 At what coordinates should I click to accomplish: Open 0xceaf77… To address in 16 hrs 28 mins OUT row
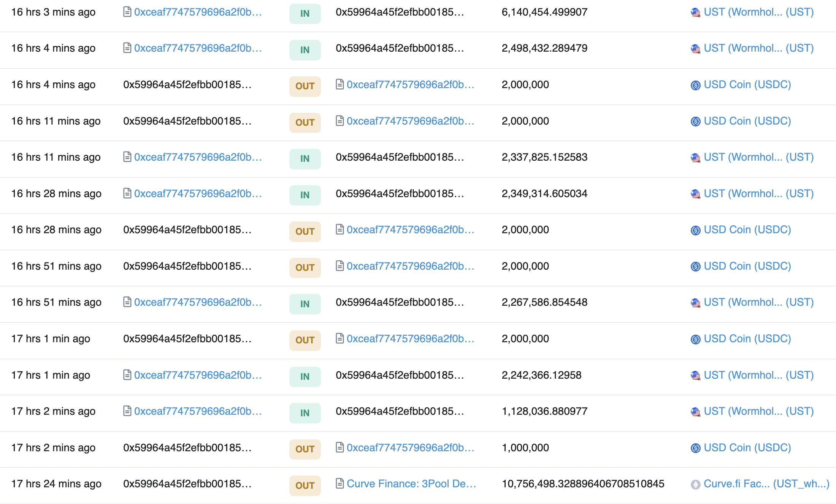point(411,229)
